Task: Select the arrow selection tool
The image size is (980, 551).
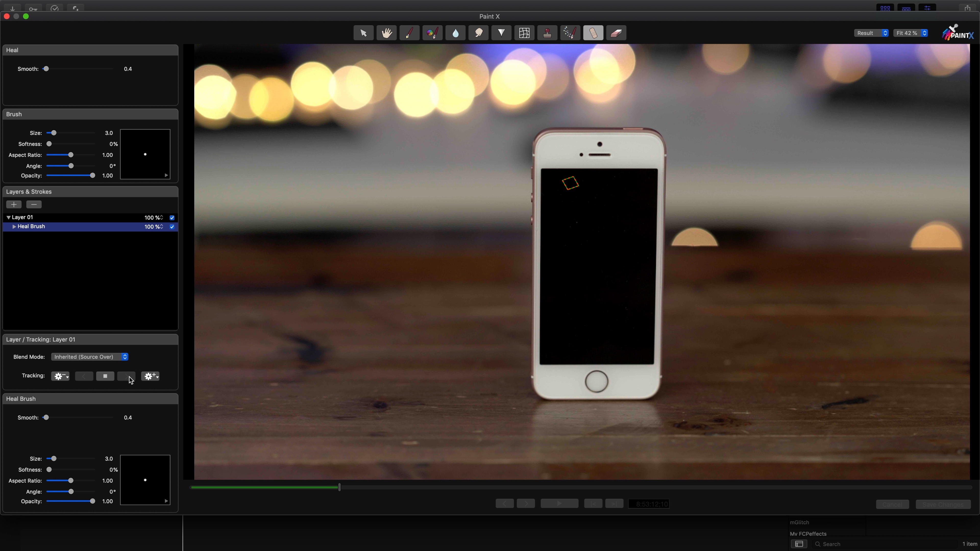Action: coord(363,33)
